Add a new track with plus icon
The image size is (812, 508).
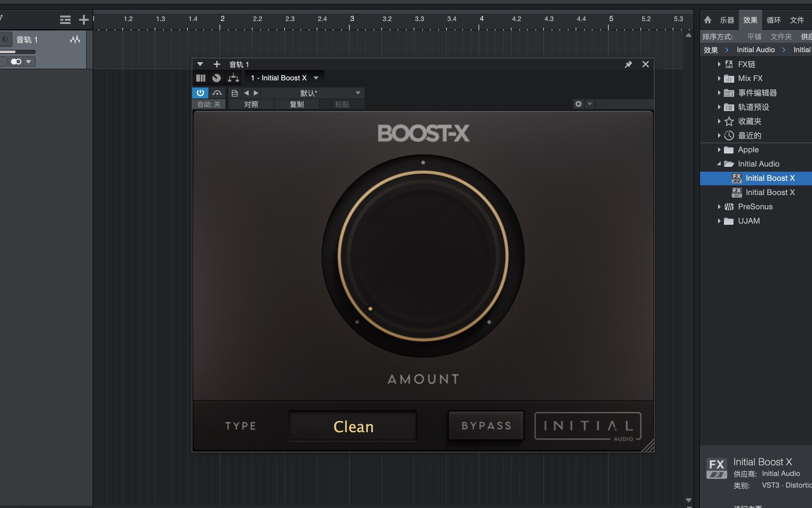tap(84, 19)
